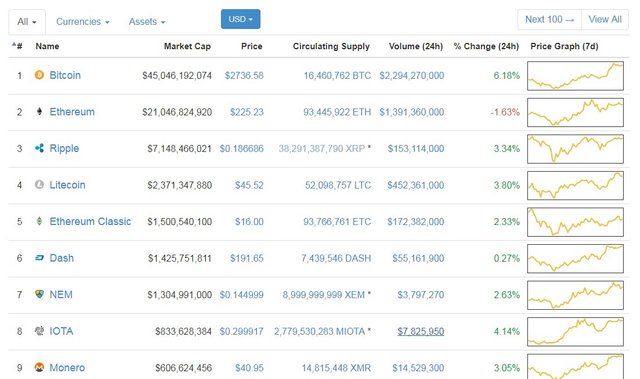Open Ethereum 7d price graph
Viewport: 640px width, 379px height.
pos(575,112)
